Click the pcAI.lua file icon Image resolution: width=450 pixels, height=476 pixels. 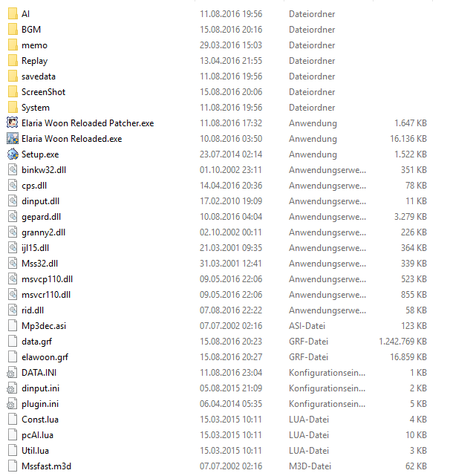pos(13,435)
